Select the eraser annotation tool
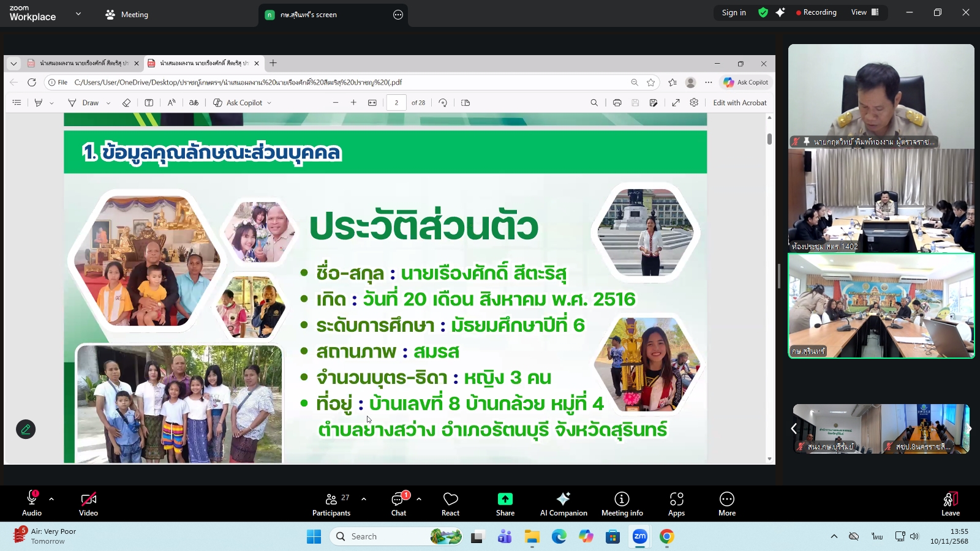The height and width of the screenshot is (551, 980). pyautogui.click(x=126, y=102)
